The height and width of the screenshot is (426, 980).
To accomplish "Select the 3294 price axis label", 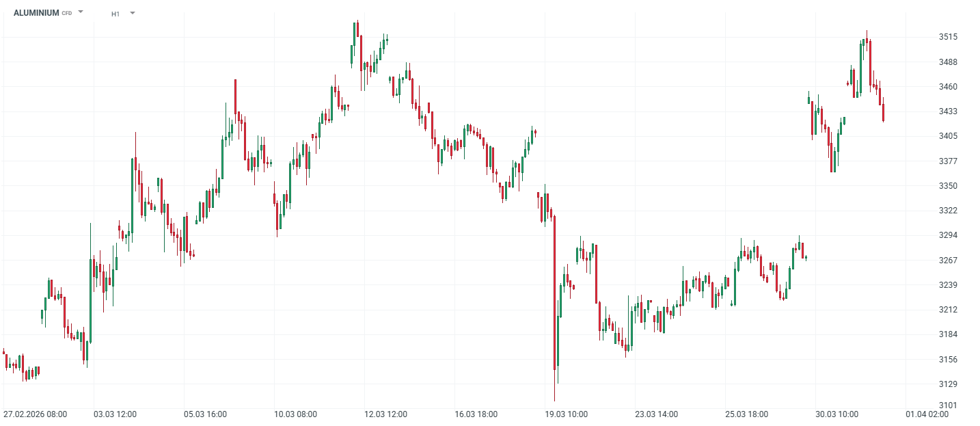I will coord(948,235).
